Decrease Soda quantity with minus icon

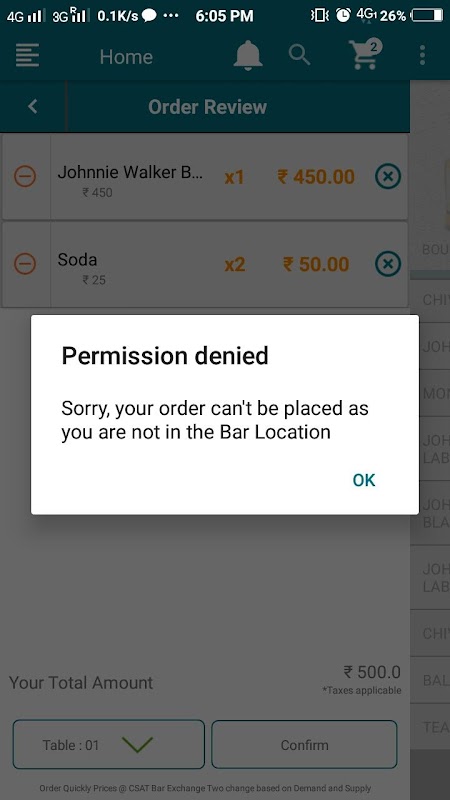coord(24,264)
